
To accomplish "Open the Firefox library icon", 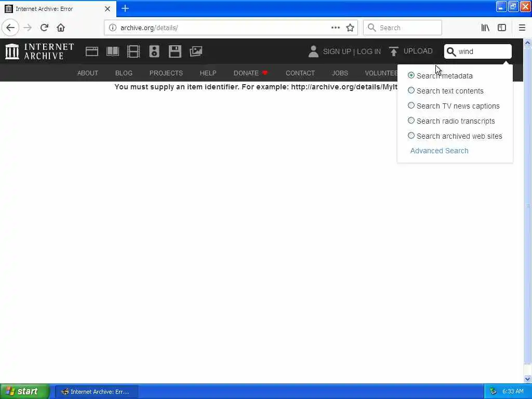I will tap(485, 28).
